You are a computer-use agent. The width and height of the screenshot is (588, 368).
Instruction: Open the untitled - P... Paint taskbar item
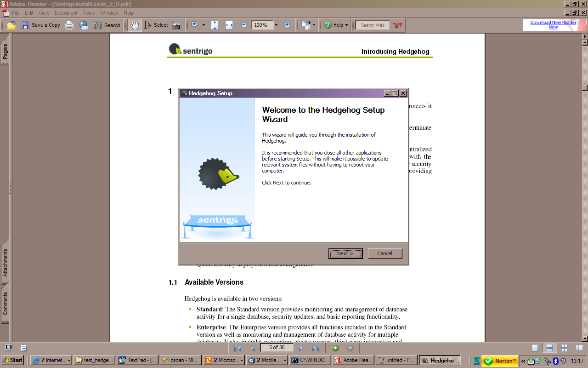pyautogui.click(x=396, y=361)
